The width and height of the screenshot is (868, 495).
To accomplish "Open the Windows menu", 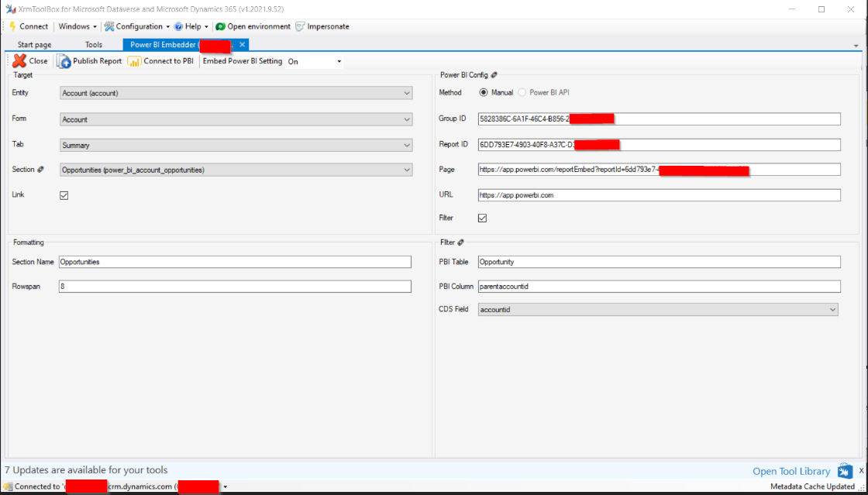I will click(77, 26).
